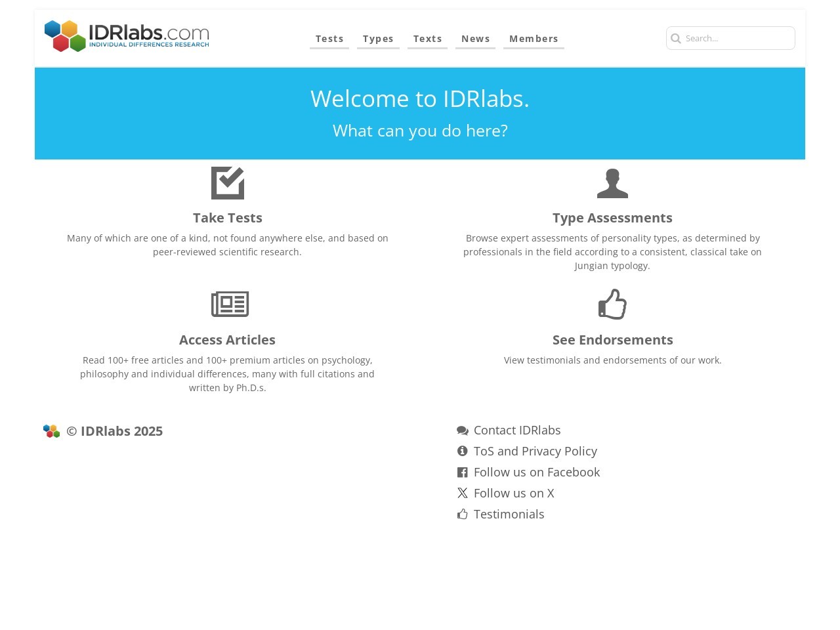This screenshot has width=840, height=630.
Task: Open the Tests menu
Action: point(329,39)
